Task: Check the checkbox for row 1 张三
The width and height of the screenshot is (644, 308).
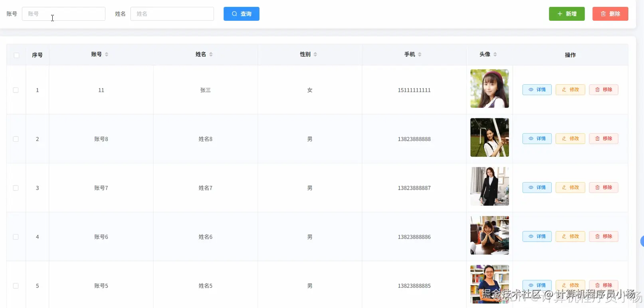Action: (x=16, y=90)
